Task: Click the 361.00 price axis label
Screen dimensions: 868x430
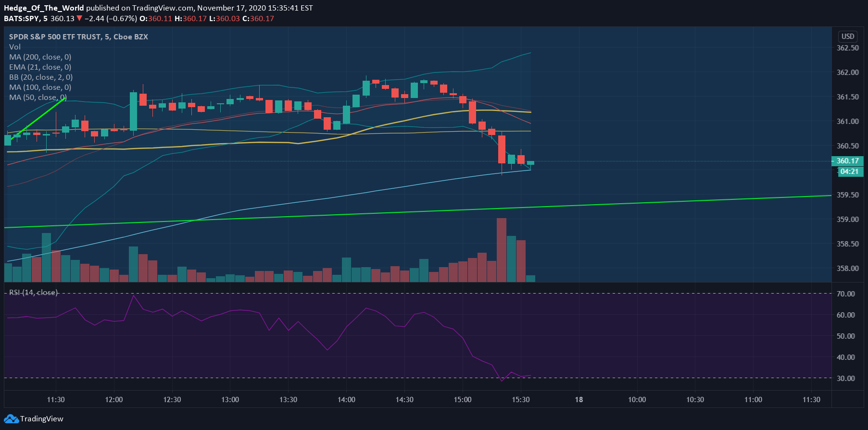Action: pos(848,122)
